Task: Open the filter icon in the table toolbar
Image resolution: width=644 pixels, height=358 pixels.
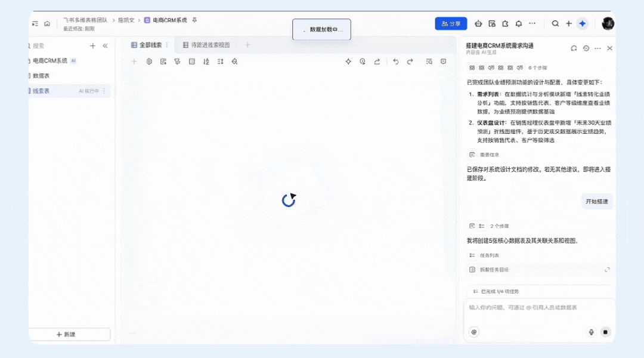Action: coord(178,61)
